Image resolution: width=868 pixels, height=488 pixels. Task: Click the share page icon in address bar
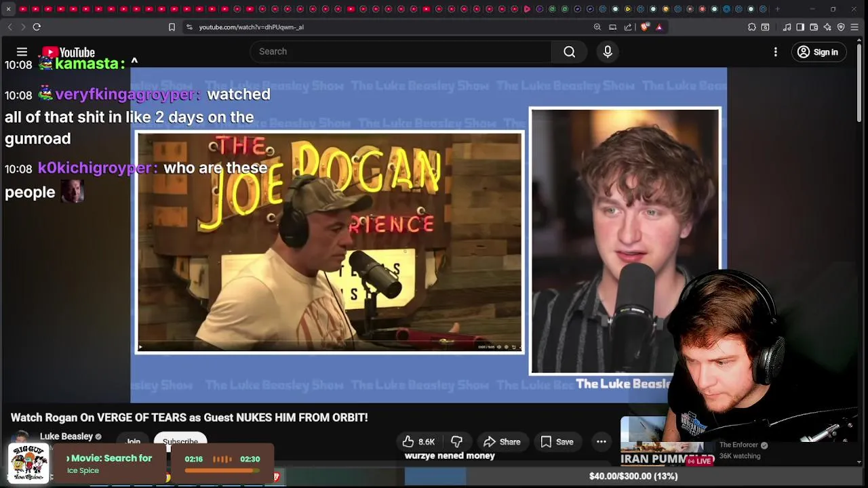point(628,27)
